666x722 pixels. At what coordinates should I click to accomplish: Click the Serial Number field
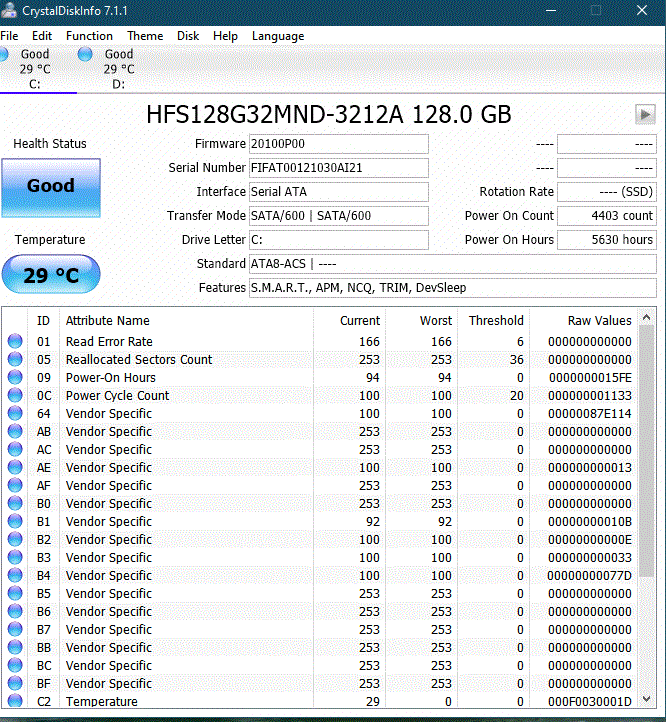click(x=339, y=168)
